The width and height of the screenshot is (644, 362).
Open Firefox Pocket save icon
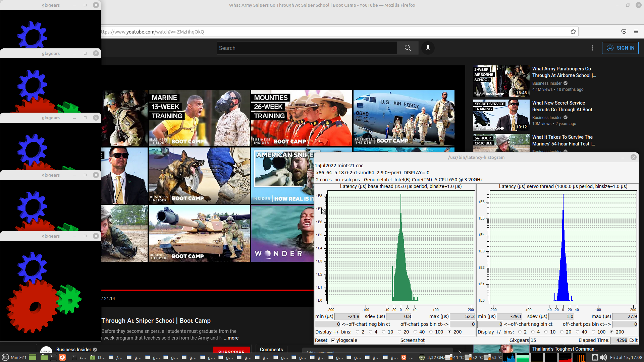[624, 32]
